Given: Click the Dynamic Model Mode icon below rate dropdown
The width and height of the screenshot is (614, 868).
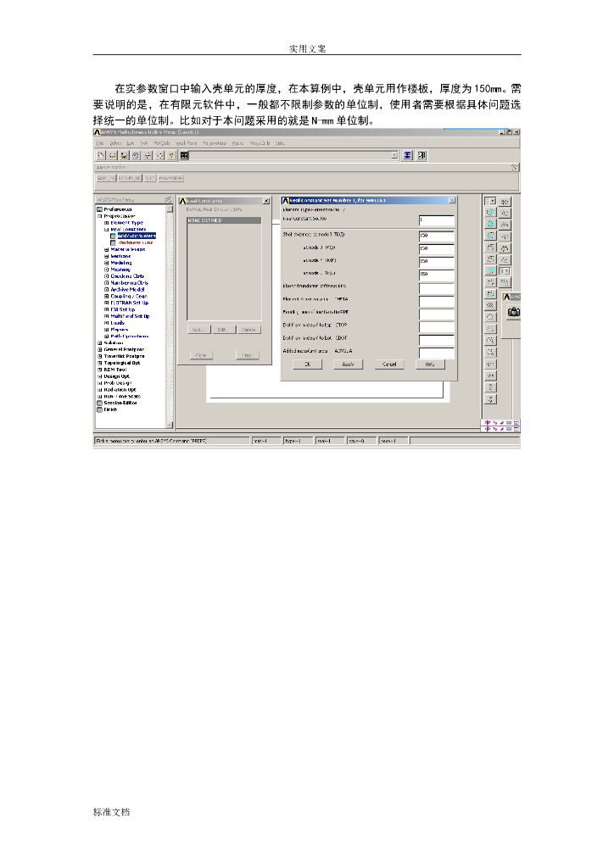Looking at the screenshot, I should pos(505,282).
